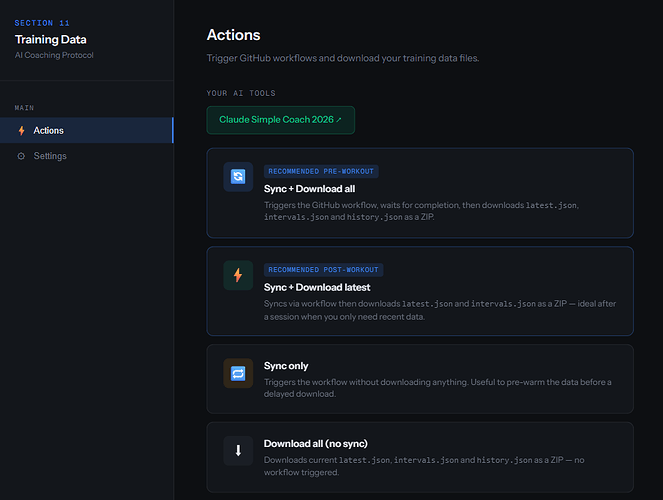This screenshot has width=663, height=500.
Task: Click the SECTION 11 label
Action: [42, 23]
